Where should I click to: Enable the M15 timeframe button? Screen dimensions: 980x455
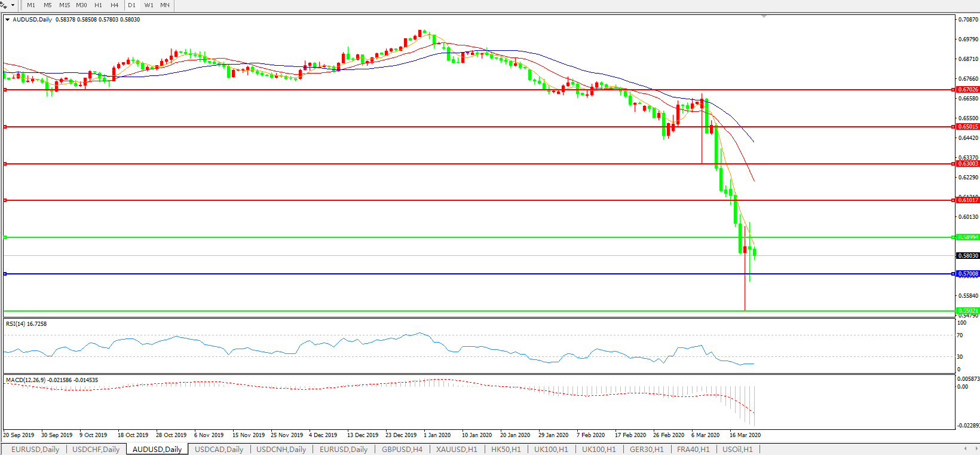tap(65, 5)
